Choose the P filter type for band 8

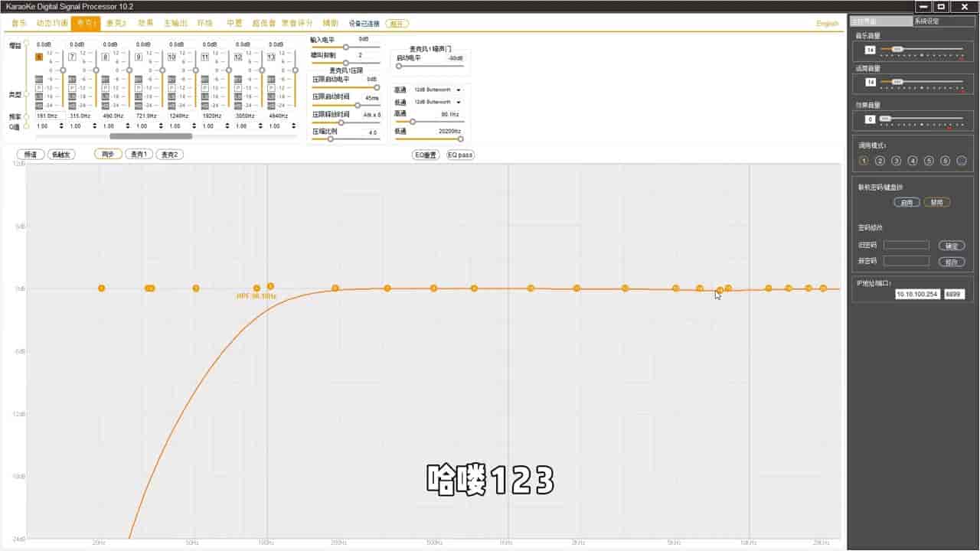point(105,87)
